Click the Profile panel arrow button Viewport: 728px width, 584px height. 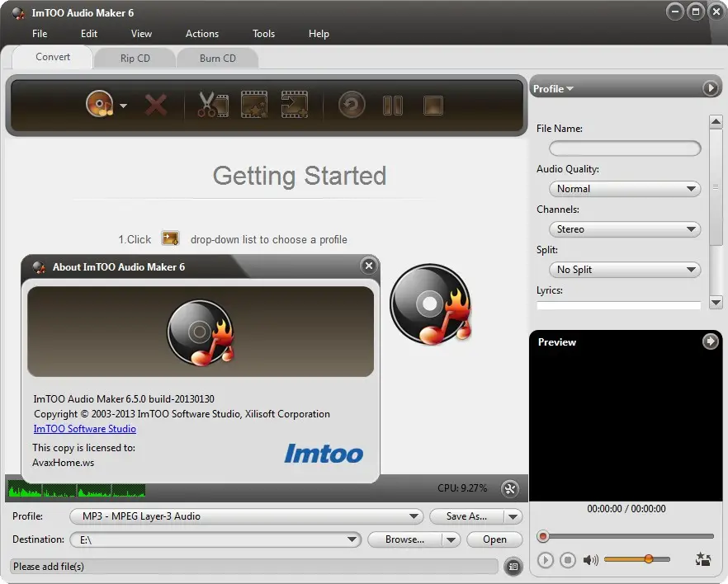[710, 87]
